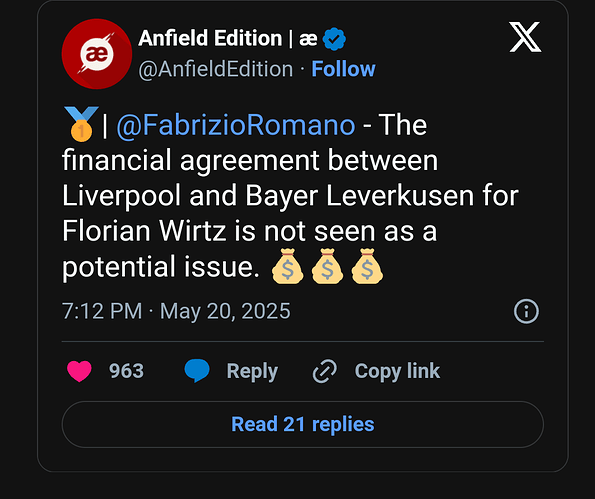Like the tweet with the heart icon
The height and width of the screenshot is (499, 595).
pos(79,371)
